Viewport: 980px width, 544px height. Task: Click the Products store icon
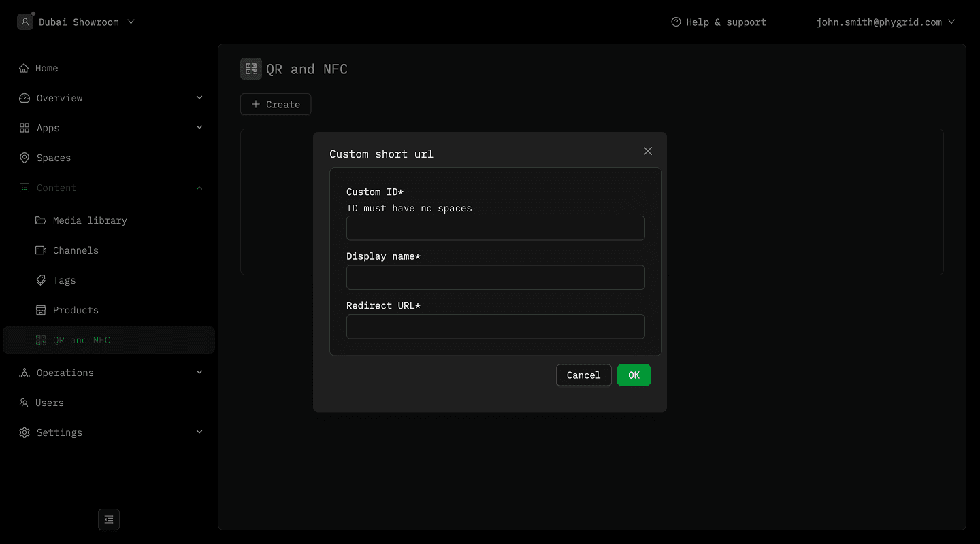[41, 310]
